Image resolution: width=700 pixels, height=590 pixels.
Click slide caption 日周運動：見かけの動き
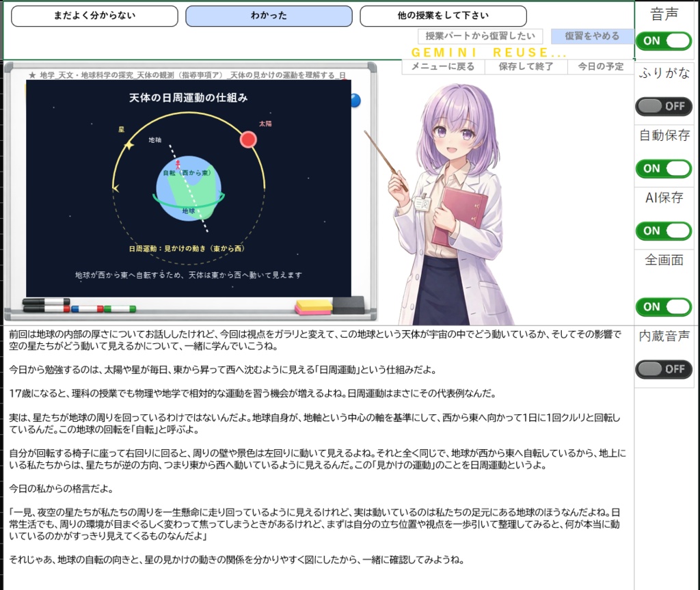pyautogui.click(x=187, y=248)
